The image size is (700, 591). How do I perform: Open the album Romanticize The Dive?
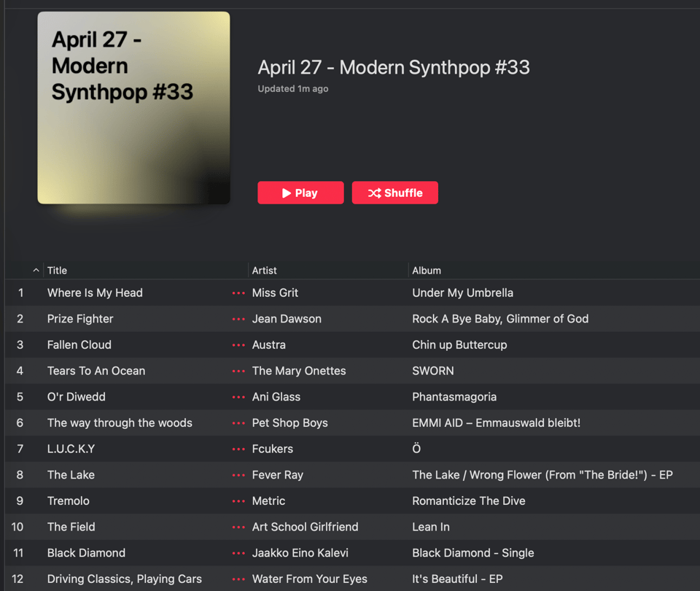tap(468, 501)
